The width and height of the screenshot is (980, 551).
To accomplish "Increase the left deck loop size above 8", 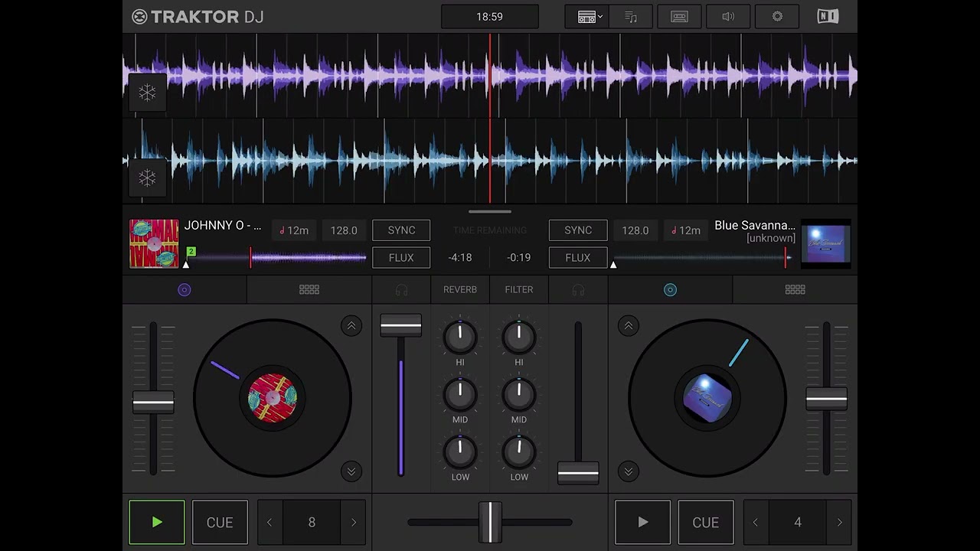I will (x=354, y=522).
